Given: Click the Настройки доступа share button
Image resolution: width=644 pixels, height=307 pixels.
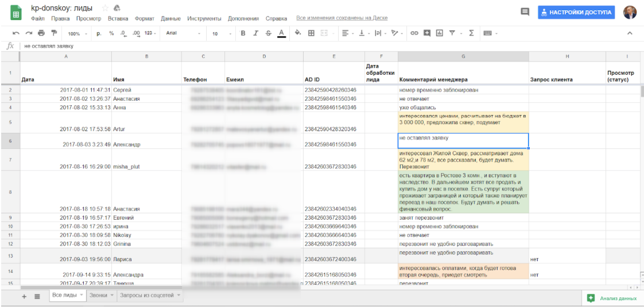Looking at the screenshot, I should pos(577,12).
